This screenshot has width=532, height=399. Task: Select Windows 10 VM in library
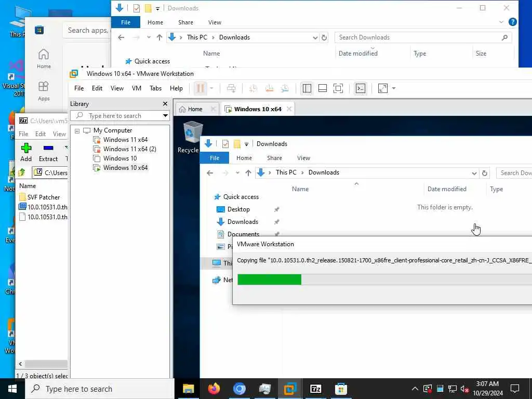120,158
